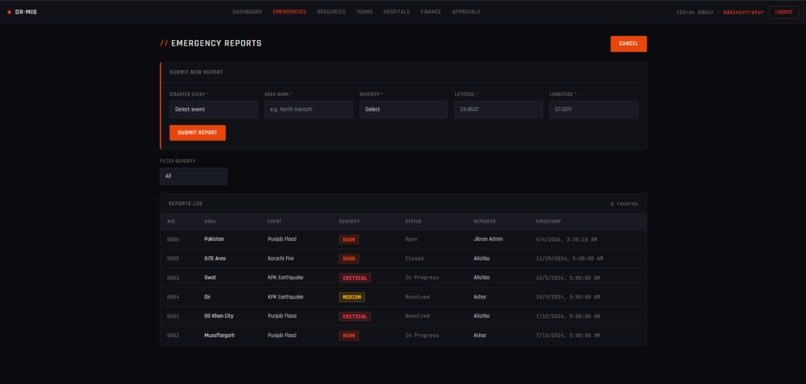The height and width of the screenshot is (384, 806).
Task: Click CRITICAL badge in DG Khan City row
Action: click(x=355, y=317)
